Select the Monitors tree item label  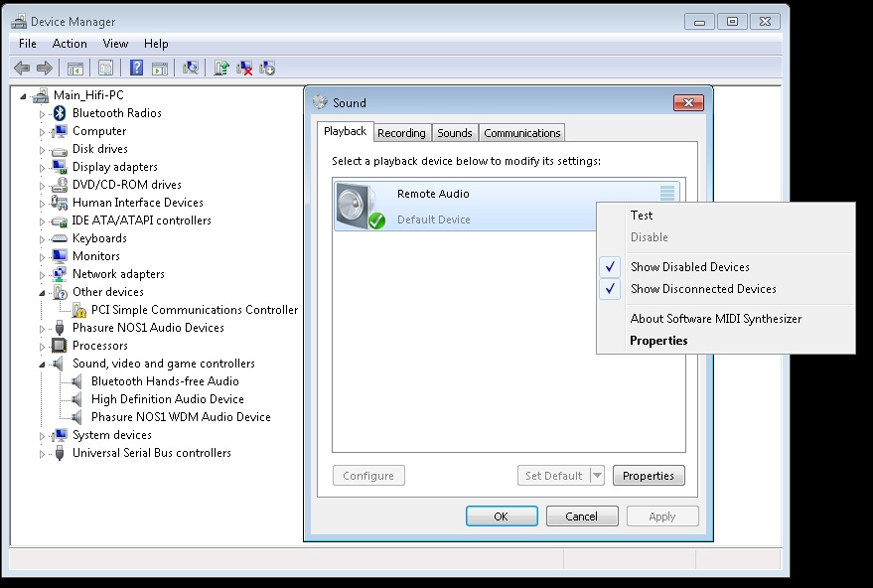(96, 256)
